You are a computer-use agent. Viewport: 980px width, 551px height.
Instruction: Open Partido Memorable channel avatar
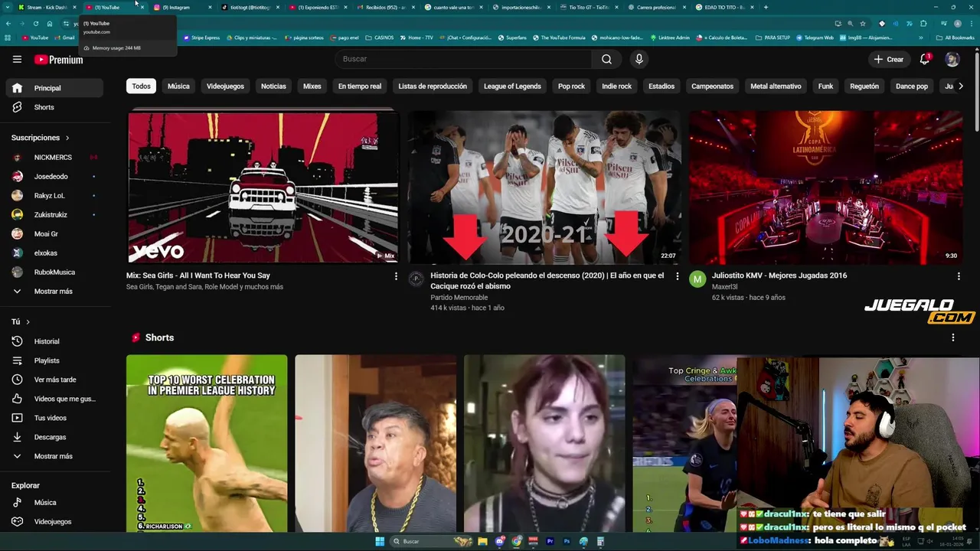(x=416, y=279)
